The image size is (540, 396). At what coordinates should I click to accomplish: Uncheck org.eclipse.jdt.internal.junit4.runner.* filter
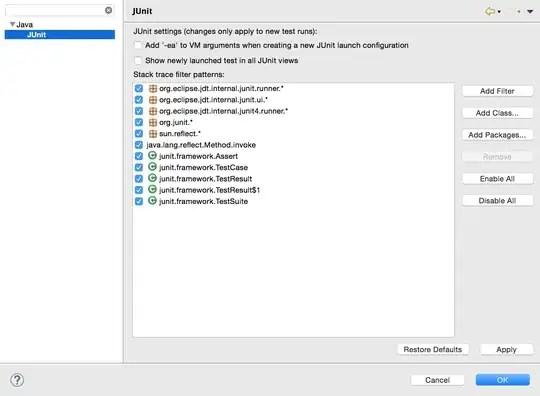[x=139, y=111]
